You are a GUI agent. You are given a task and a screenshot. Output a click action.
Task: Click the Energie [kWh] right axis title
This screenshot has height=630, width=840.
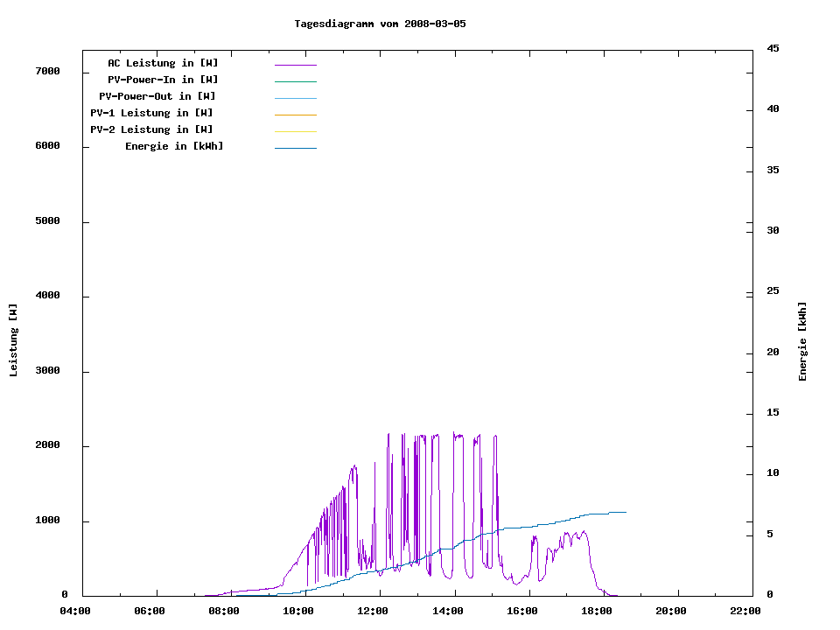(802, 341)
